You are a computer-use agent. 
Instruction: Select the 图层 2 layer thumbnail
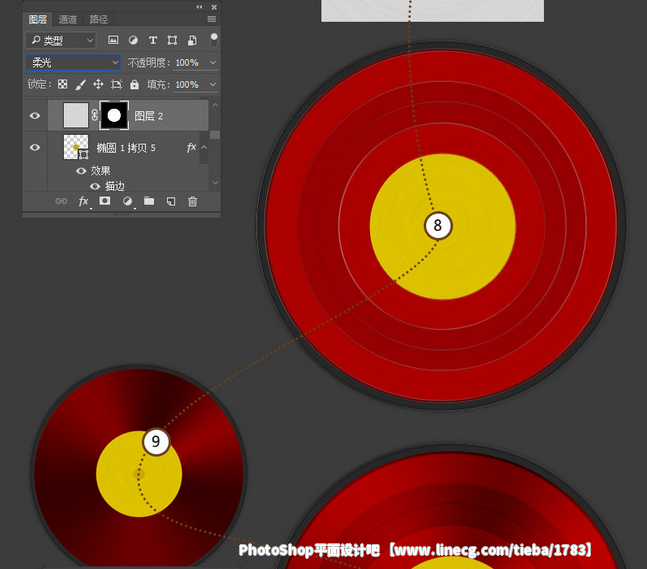pos(76,115)
